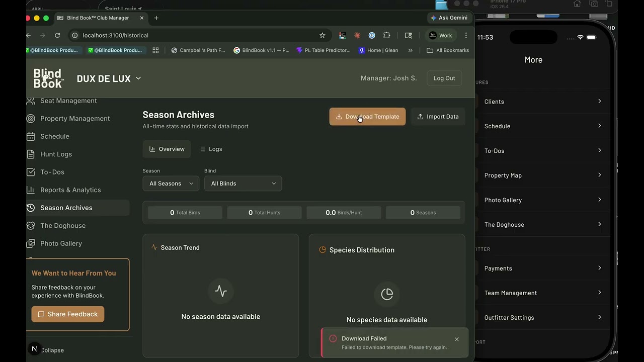Screen dimensions: 644x362
Task: Click the To-Dos checkbox icon in sidebar
Action: tap(31, 172)
